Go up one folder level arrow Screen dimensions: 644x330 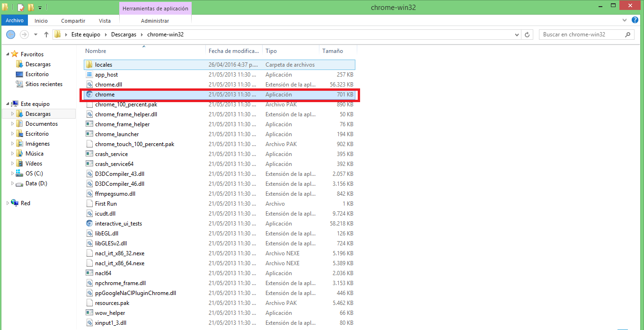(x=46, y=35)
